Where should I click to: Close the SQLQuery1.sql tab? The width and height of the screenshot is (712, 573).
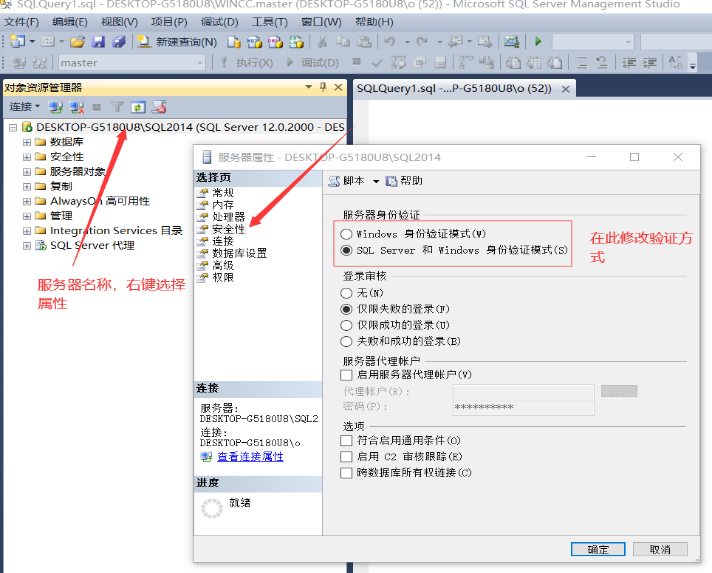tap(565, 89)
